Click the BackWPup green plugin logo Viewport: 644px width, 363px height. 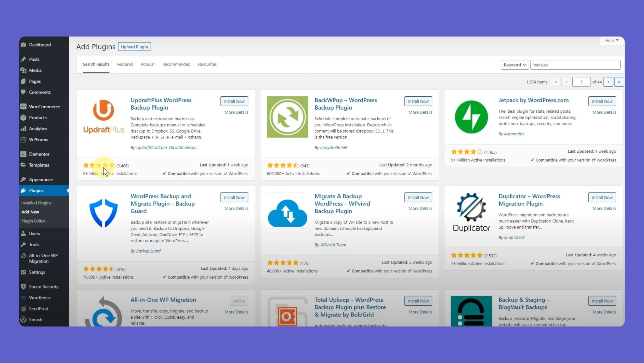tap(287, 117)
